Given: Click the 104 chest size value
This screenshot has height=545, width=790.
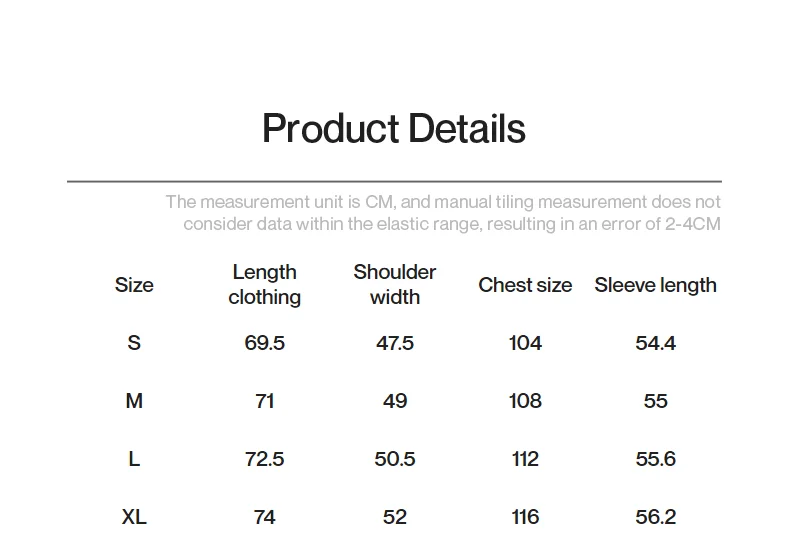Looking at the screenshot, I should [525, 343].
